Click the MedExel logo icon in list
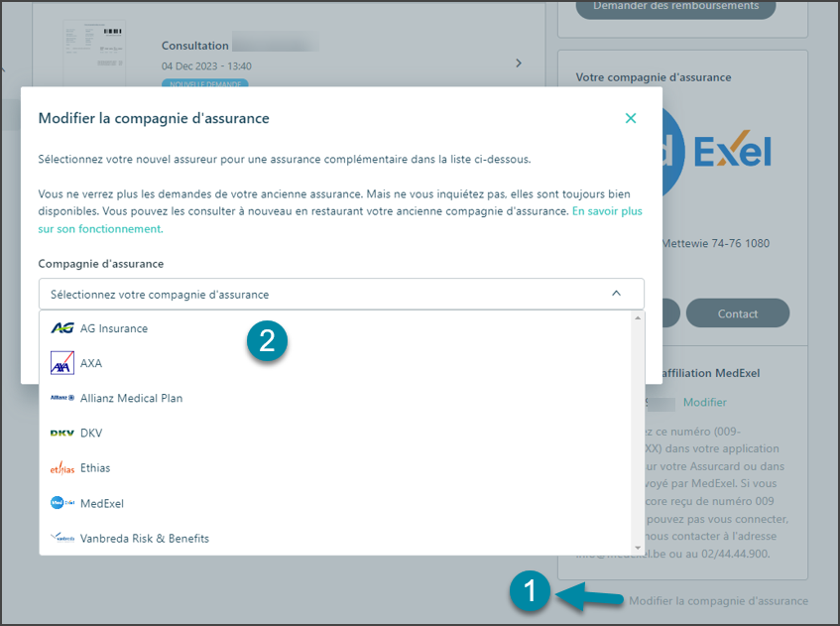Image resolution: width=840 pixels, height=626 pixels. point(62,503)
